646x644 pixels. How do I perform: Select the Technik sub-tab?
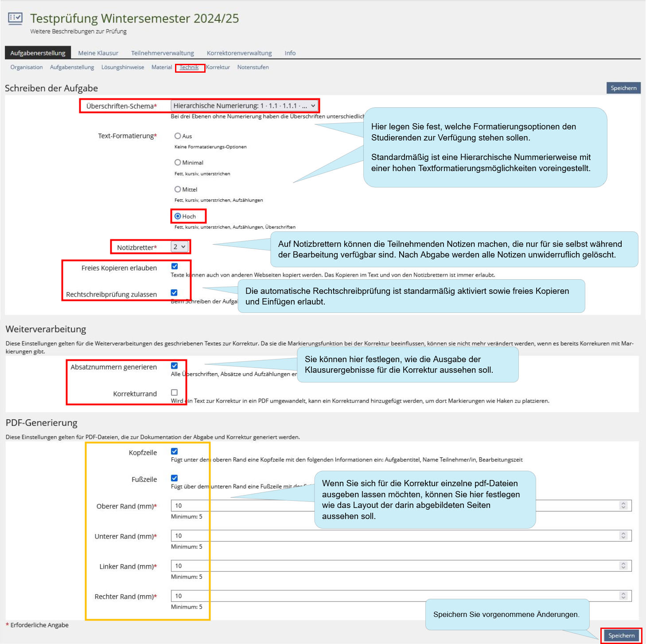189,67
